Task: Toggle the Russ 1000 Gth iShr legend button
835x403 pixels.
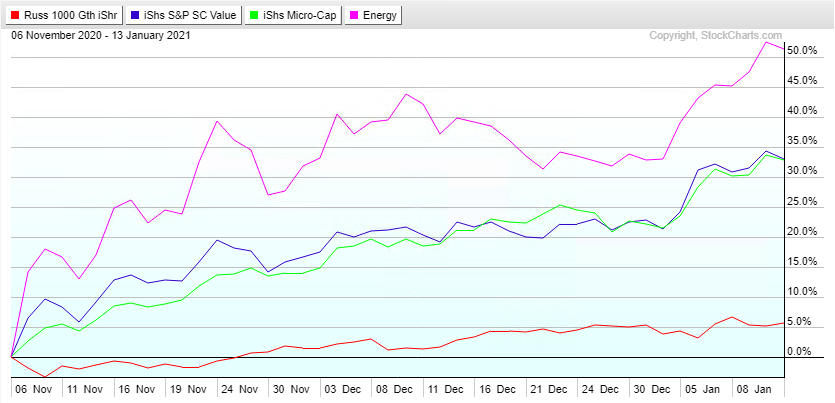Action: coord(64,15)
